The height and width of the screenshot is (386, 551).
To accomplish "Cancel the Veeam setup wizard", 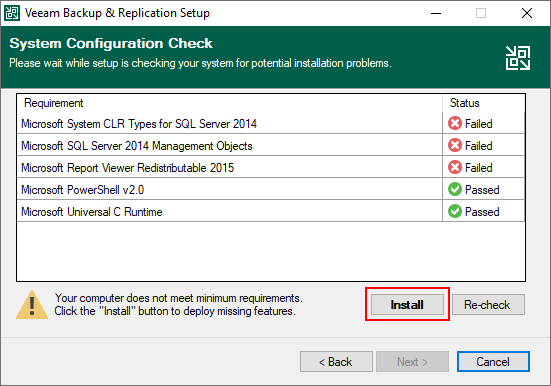I will (x=493, y=361).
